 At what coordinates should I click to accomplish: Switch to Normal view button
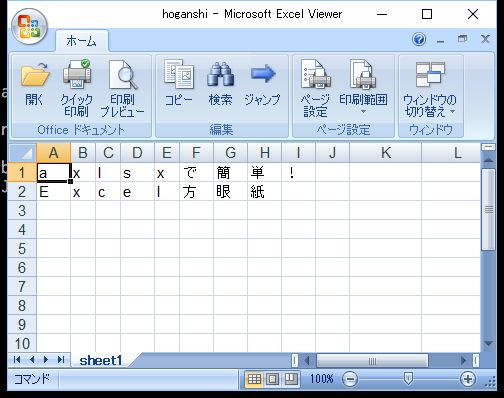click(x=254, y=379)
